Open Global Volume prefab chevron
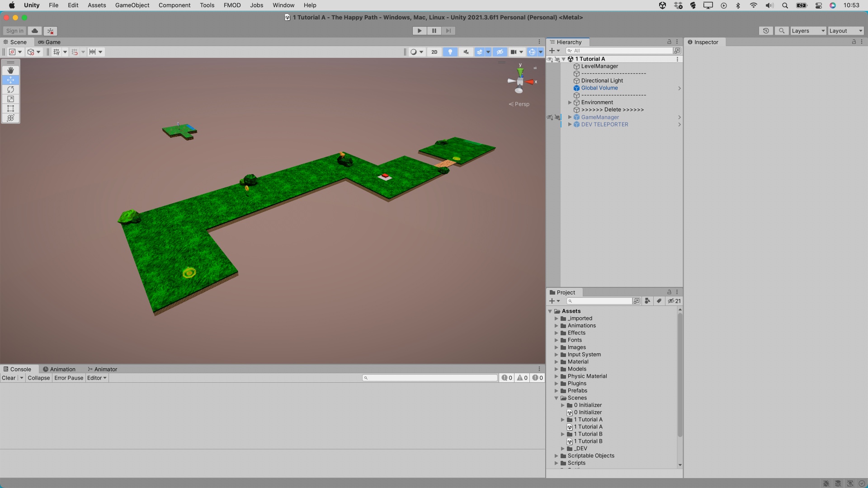This screenshot has width=868, height=488. pyautogui.click(x=679, y=89)
